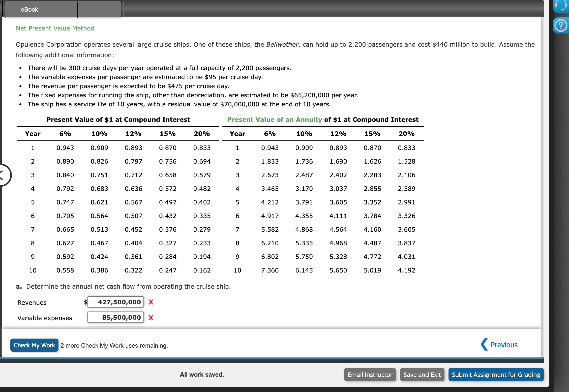This screenshot has width=569, height=392.
Task: Select the Variable expenses input showing 85,500,000
Action: (x=115, y=317)
